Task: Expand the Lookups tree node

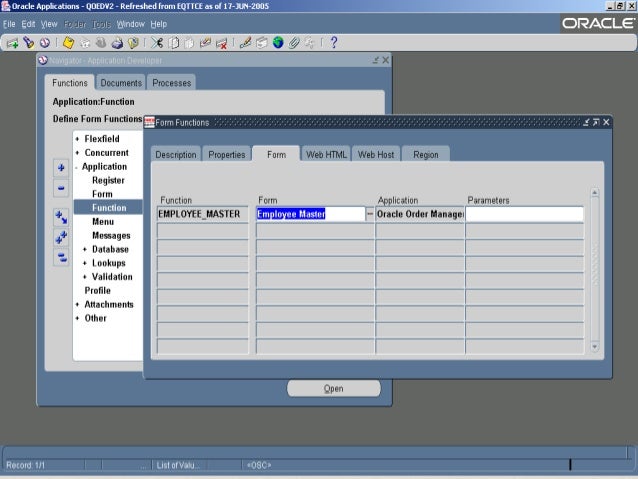Action: [x=86, y=263]
